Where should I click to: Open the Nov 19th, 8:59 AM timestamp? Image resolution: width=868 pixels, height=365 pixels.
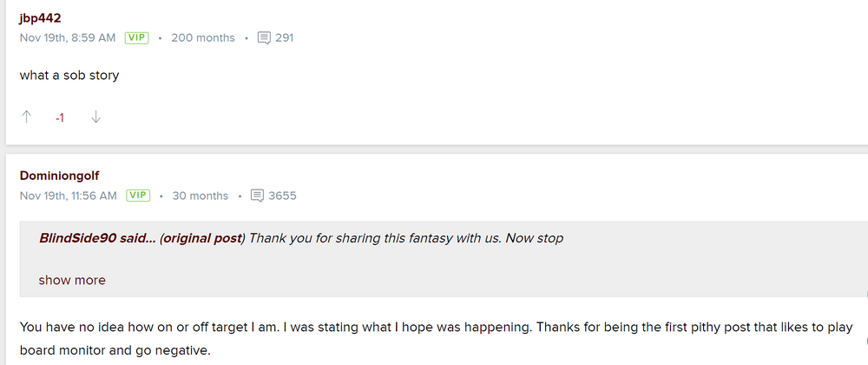click(x=68, y=38)
